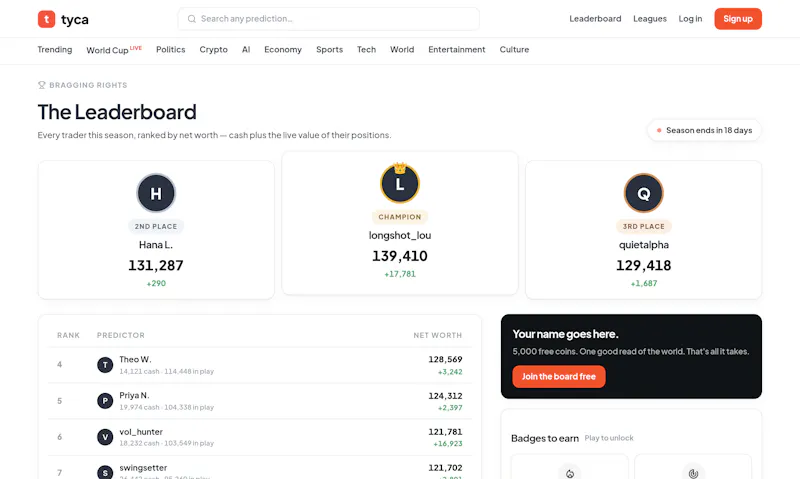Click the search magnifier icon
800x479 pixels.
tap(192, 19)
